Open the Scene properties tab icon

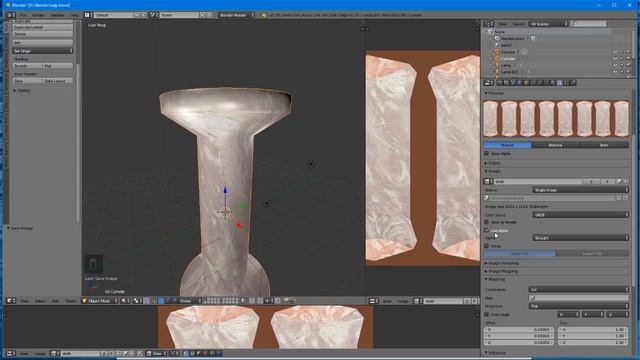coord(513,83)
